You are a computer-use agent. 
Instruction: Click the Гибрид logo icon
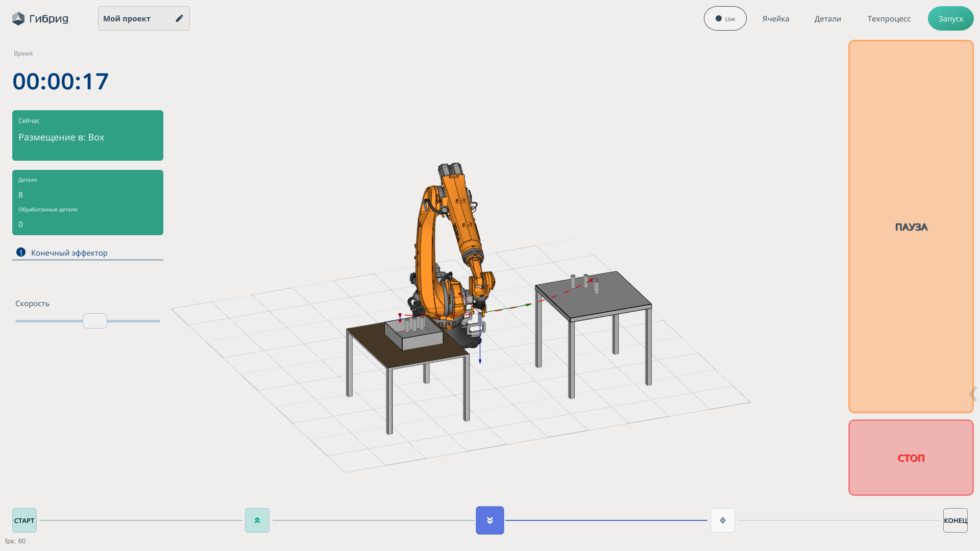click(x=18, y=19)
